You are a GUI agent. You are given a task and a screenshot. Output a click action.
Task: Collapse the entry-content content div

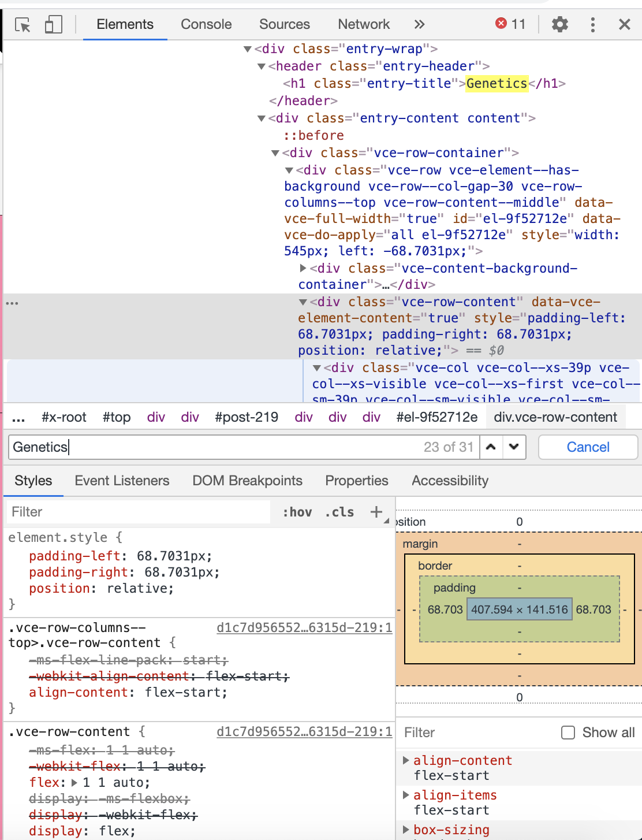pos(262,118)
